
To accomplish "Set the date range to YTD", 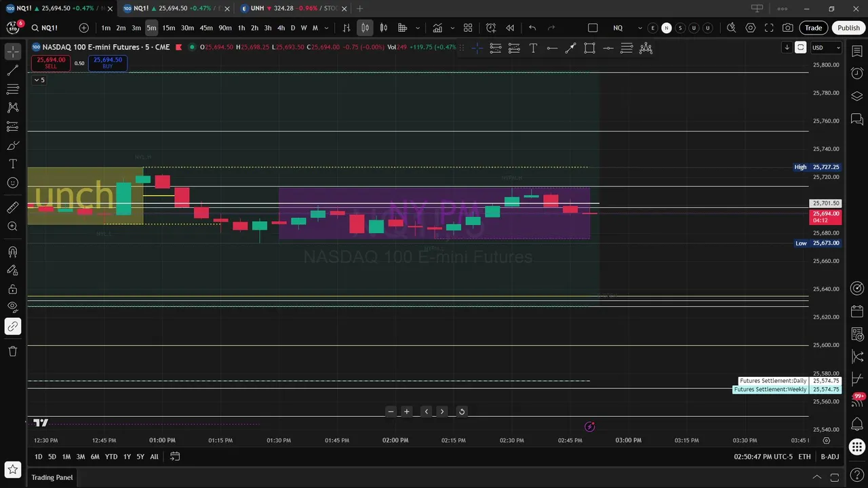I will click(111, 457).
